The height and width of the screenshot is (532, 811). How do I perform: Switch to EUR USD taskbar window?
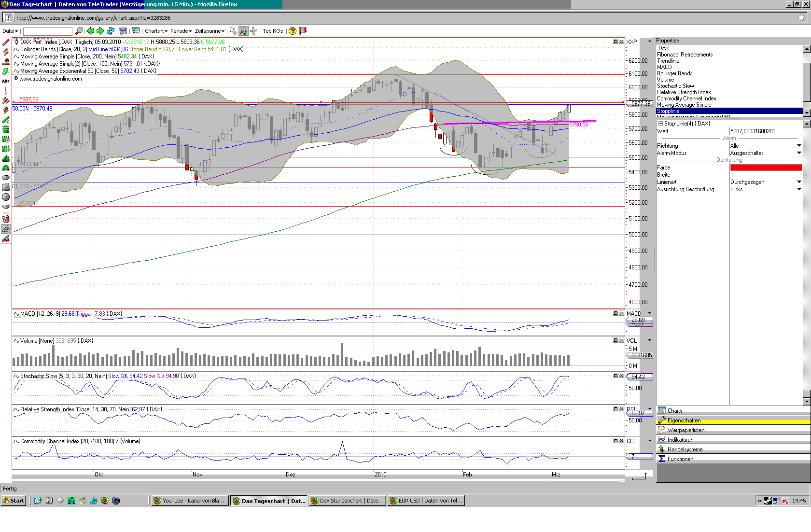point(426,501)
